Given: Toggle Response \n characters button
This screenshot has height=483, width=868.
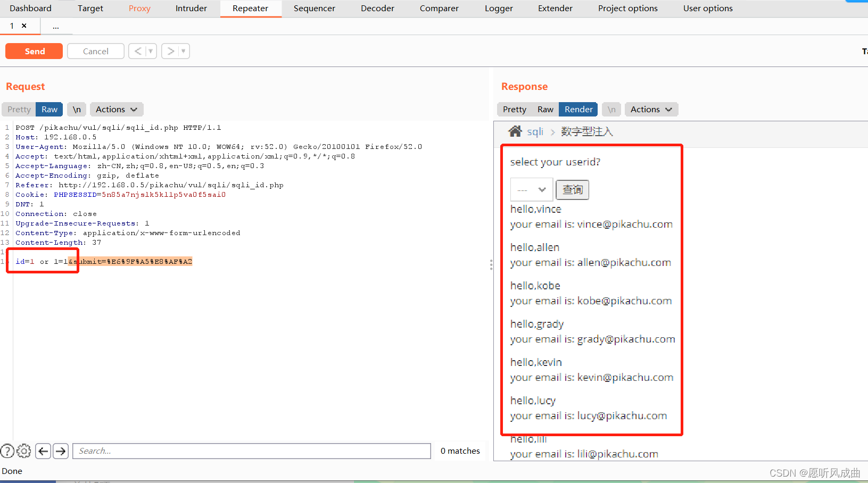Looking at the screenshot, I should pos(611,109).
